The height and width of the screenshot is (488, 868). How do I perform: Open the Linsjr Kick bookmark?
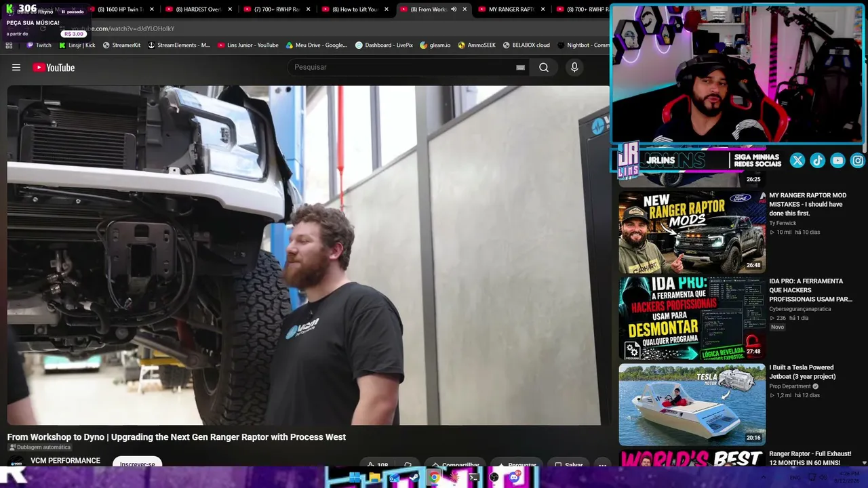[x=77, y=45]
